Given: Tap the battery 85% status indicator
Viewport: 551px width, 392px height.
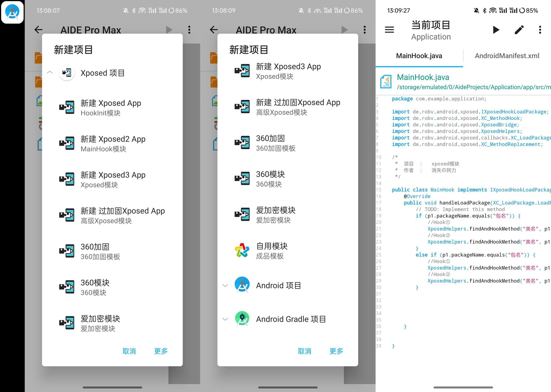Looking at the screenshot, I should (x=529, y=10).
